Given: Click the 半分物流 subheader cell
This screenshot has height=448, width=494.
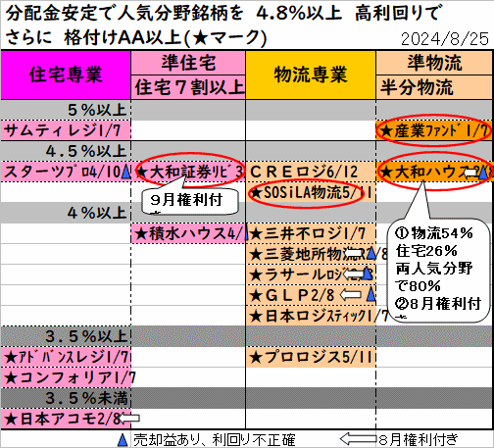Looking at the screenshot, I should 434,87.
